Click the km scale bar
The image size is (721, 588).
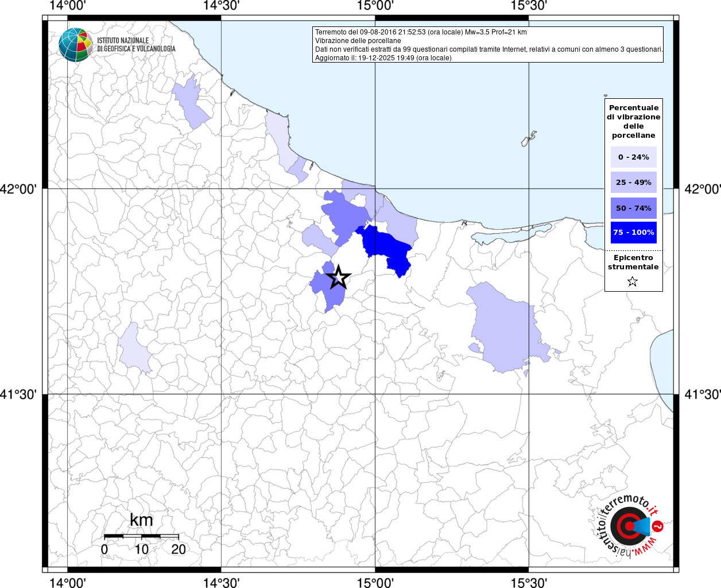(x=141, y=536)
